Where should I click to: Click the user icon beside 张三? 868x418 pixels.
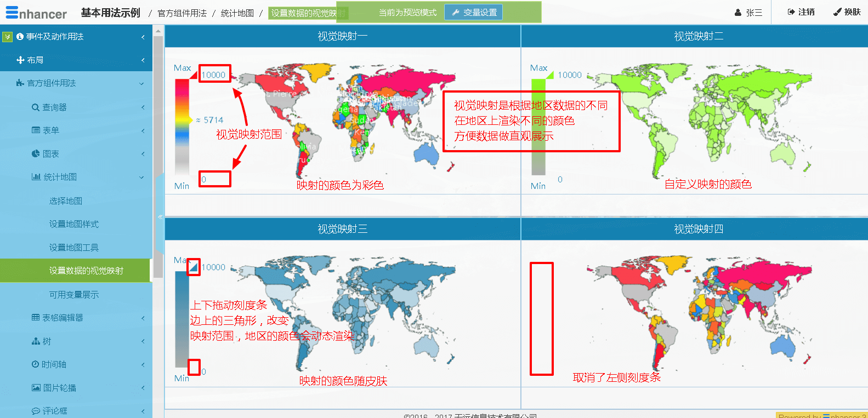click(738, 13)
